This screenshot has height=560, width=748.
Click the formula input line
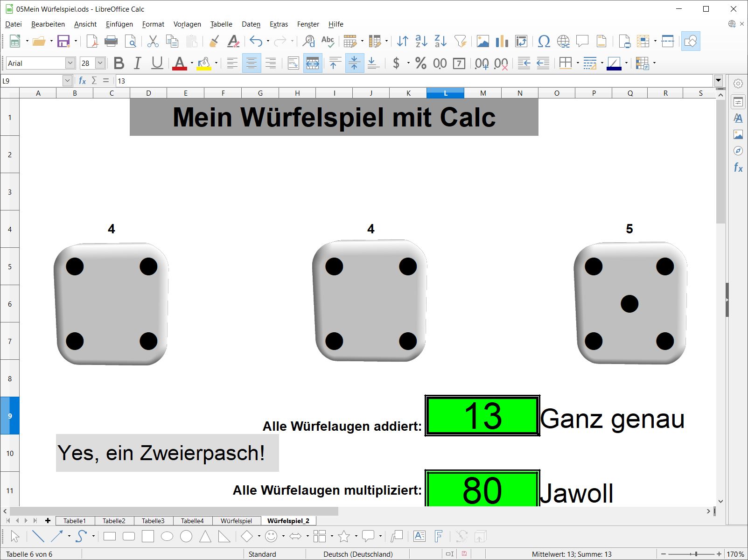click(411, 81)
